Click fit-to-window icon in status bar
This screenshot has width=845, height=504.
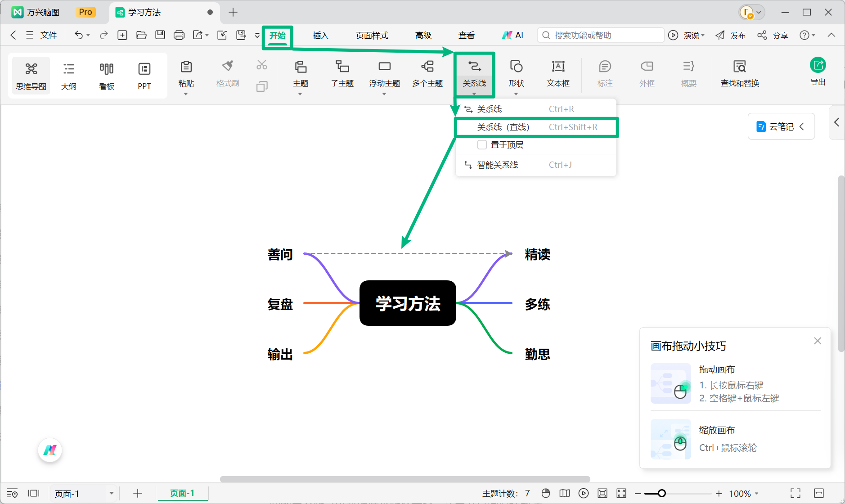(602, 493)
